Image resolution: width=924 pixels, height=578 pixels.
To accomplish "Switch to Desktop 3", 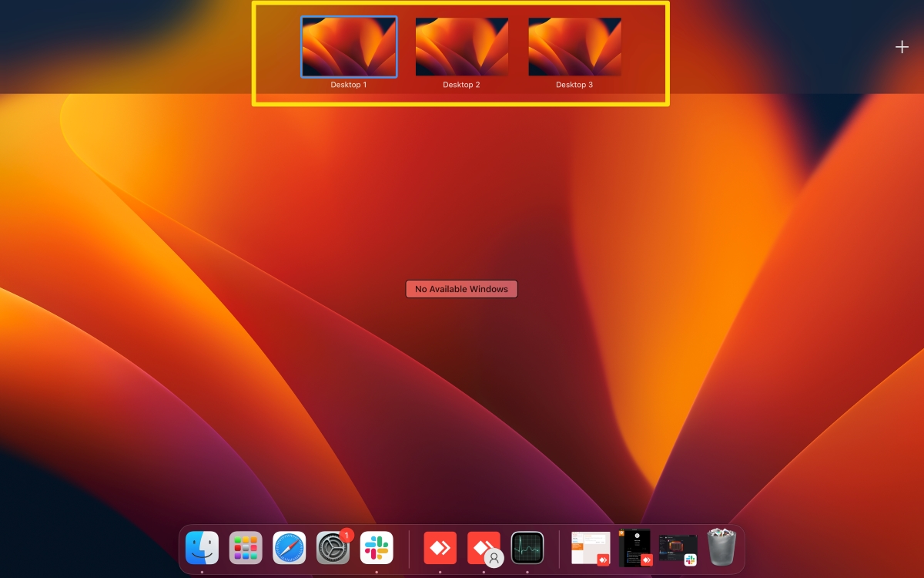I will pos(574,46).
